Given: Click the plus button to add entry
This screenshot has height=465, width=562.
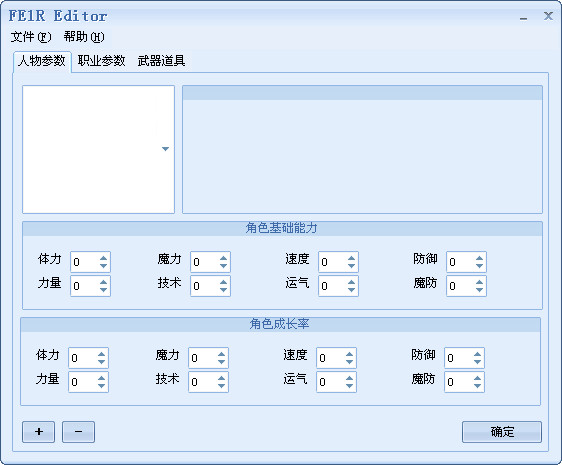Looking at the screenshot, I should pos(38,432).
